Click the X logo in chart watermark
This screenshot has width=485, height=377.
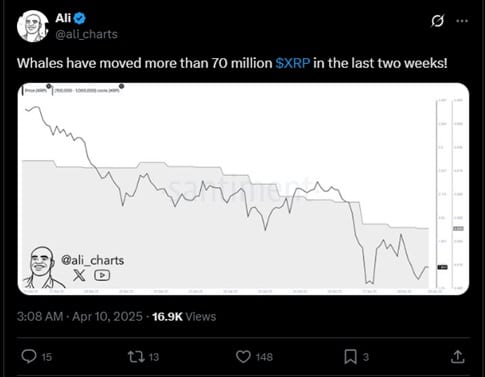click(x=79, y=275)
